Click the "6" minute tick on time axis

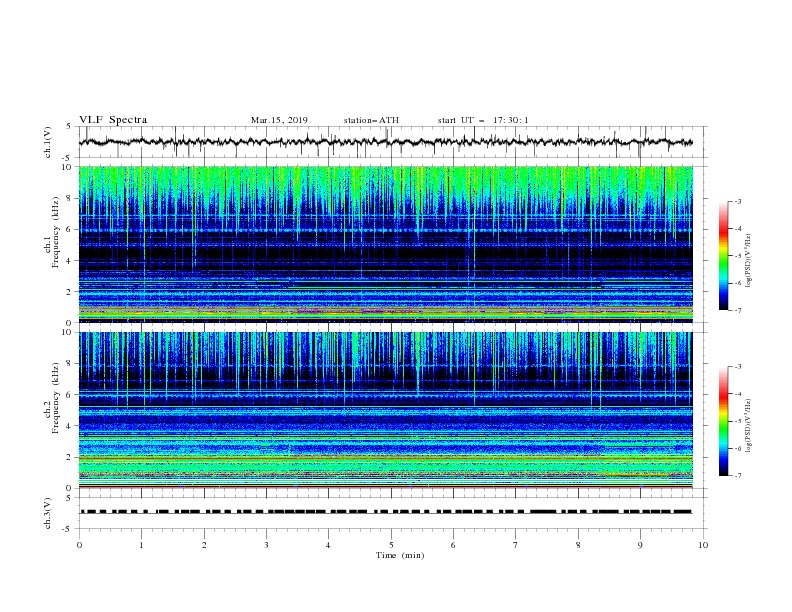(453, 545)
